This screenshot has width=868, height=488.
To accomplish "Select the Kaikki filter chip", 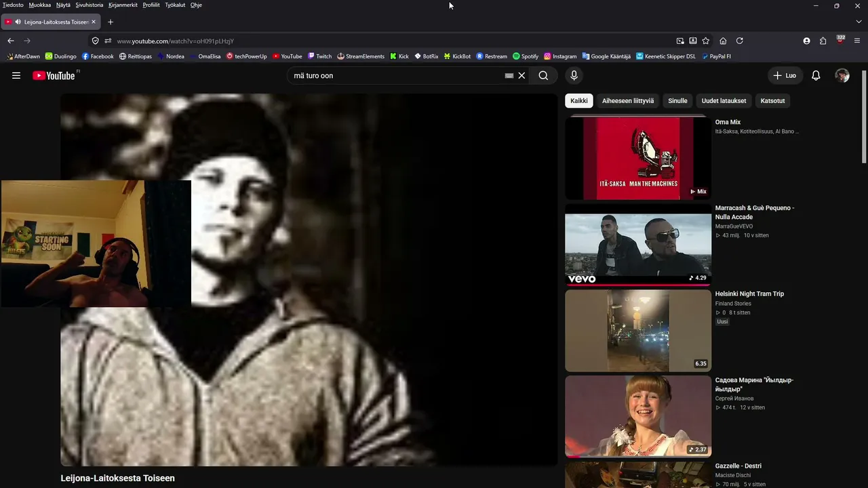I will tap(579, 101).
